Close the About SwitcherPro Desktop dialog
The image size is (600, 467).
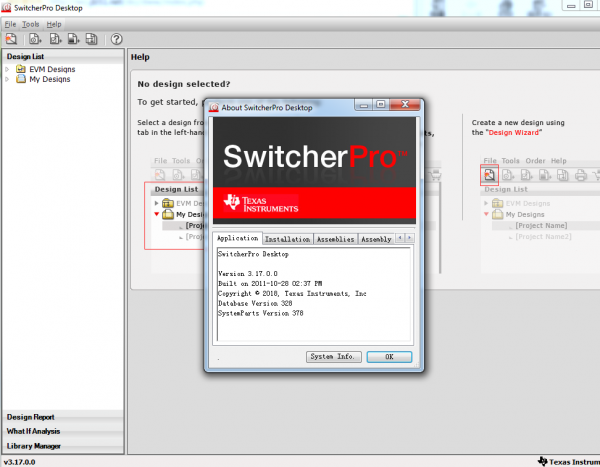point(406,104)
